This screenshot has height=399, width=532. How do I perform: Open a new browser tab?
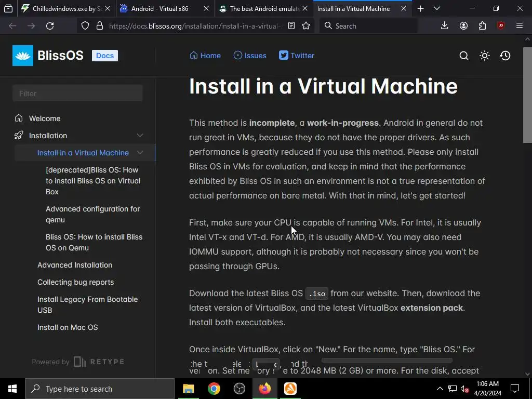[420, 8]
